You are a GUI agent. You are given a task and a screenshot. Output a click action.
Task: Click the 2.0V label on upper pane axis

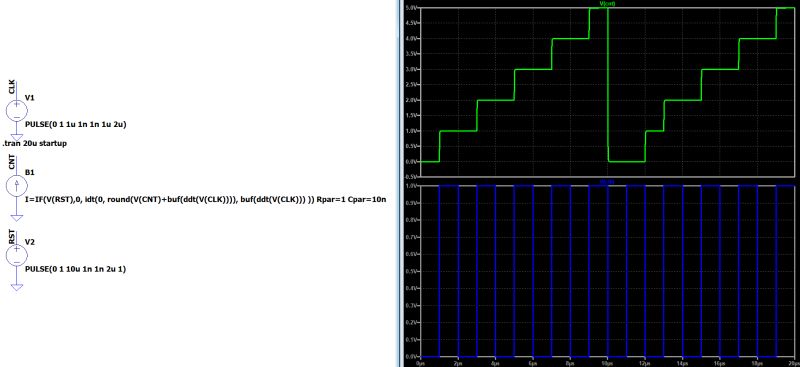pos(411,100)
